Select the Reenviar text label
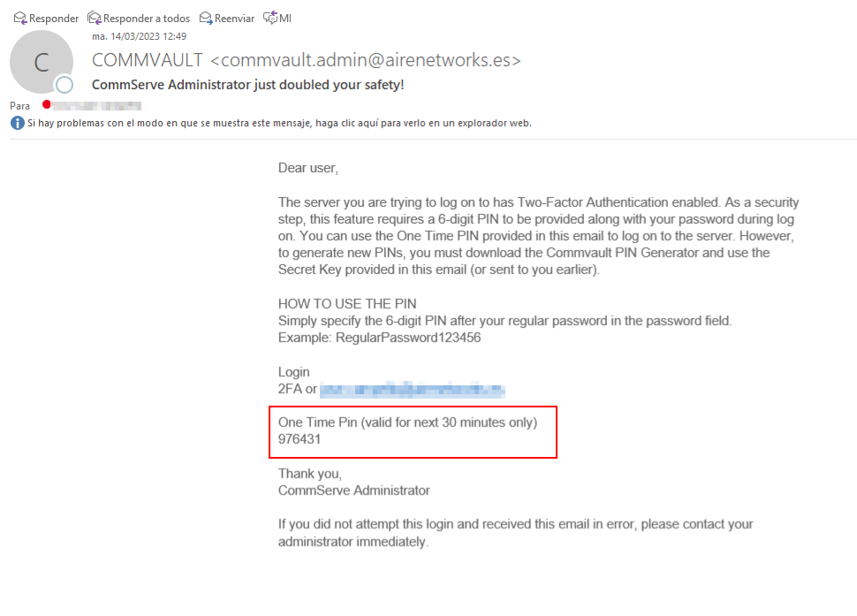The width and height of the screenshot is (857, 616). click(234, 19)
